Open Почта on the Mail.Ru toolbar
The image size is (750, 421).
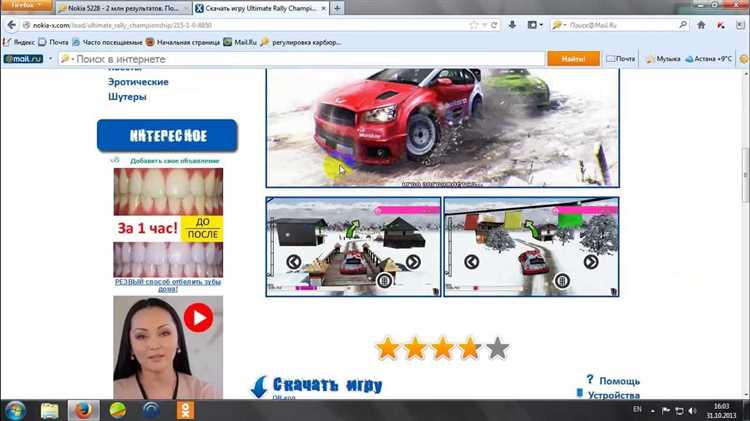(x=620, y=59)
